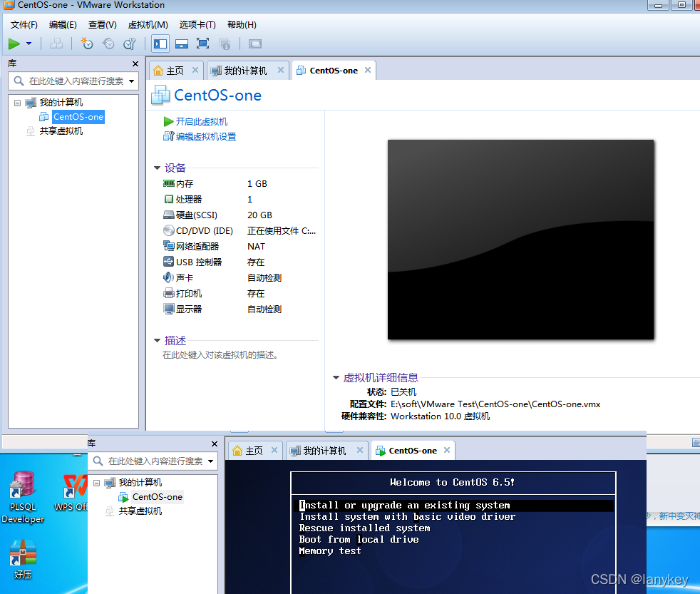Open lower window's library search dropdown arrow

click(x=210, y=461)
